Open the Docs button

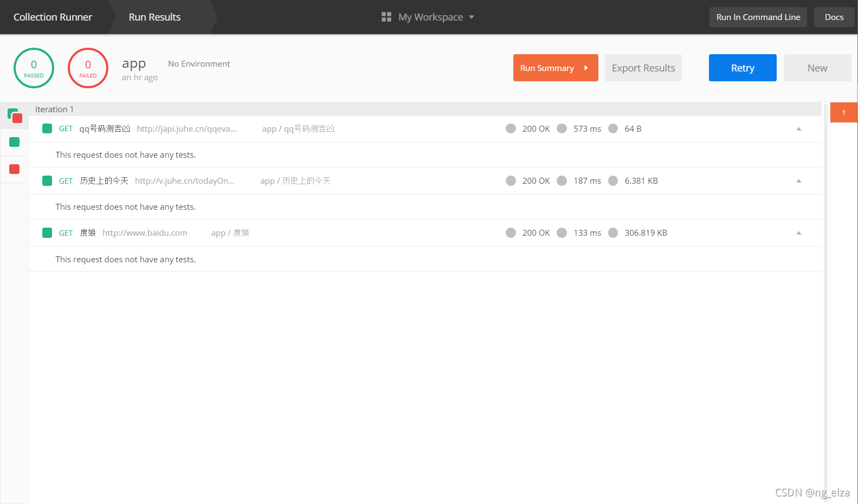[x=834, y=17]
